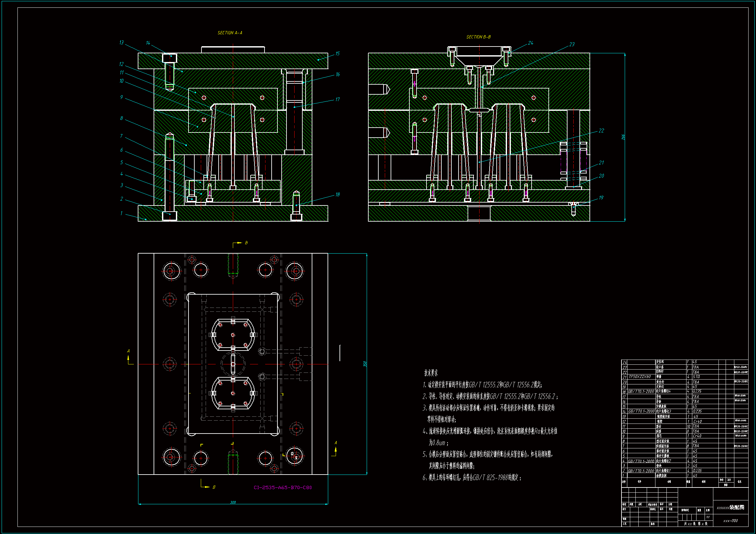Click the SECTION A-A title label
The image size is (756, 534).
tap(230, 33)
